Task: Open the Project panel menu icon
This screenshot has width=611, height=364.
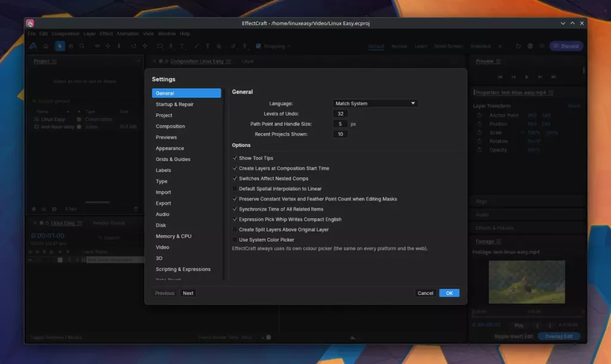Action: pos(54,61)
